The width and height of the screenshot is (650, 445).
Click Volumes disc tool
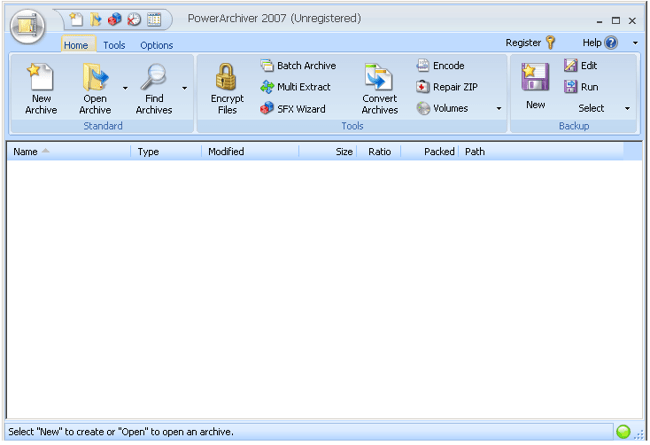click(x=442, y=108)
